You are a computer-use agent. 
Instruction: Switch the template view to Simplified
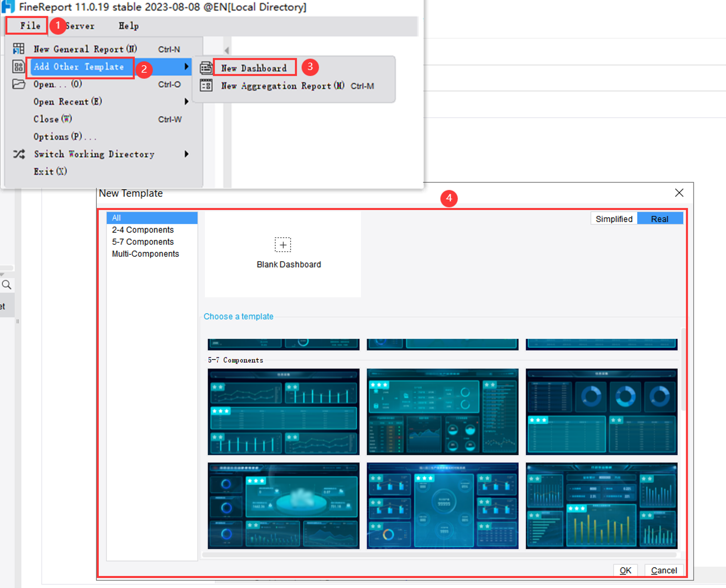pyautogui.click(x=614, y=218)
